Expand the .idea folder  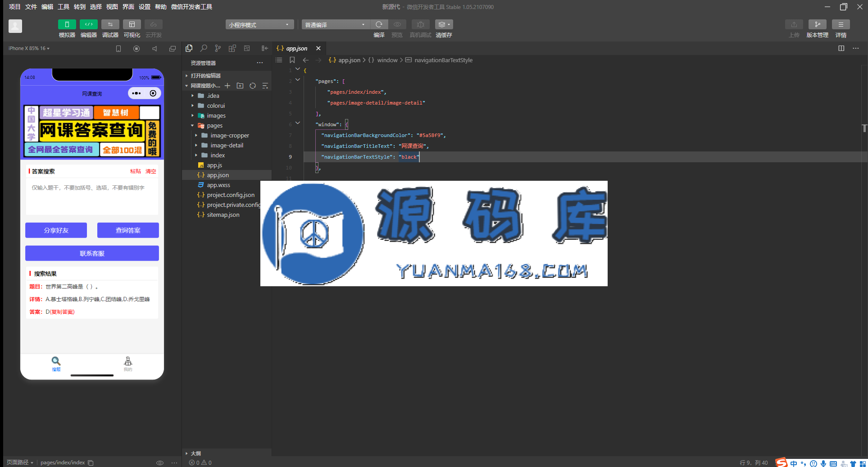click(x=227, y=96)
